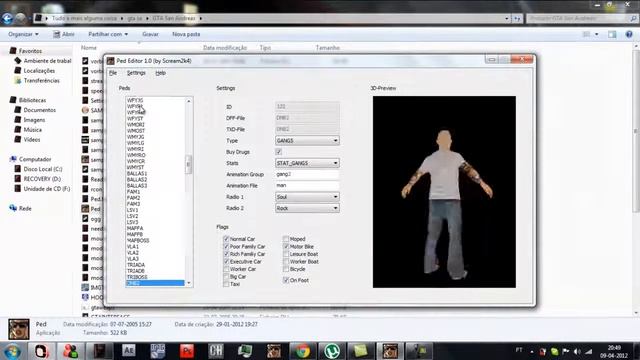640x360 pixels.
Task: Enable the Taxi flag
Action: (226, 284)
